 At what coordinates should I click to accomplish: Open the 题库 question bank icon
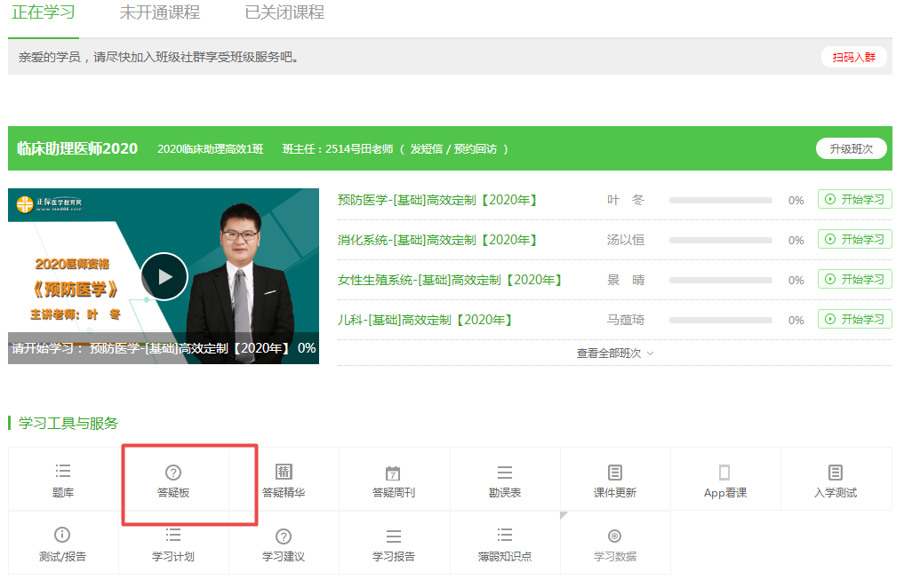pyautogui.click(x=63, y=472)
